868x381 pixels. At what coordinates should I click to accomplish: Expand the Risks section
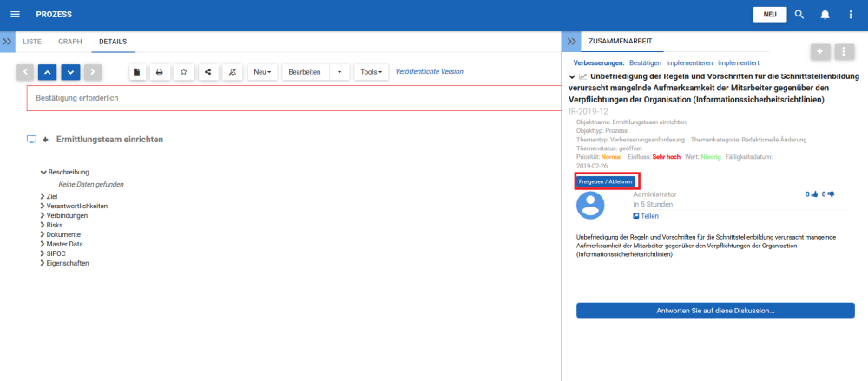pyautogui.click(x=51, y=225)
